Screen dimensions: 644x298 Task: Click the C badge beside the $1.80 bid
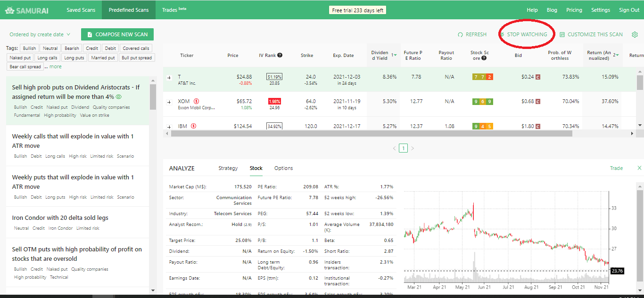537,126
